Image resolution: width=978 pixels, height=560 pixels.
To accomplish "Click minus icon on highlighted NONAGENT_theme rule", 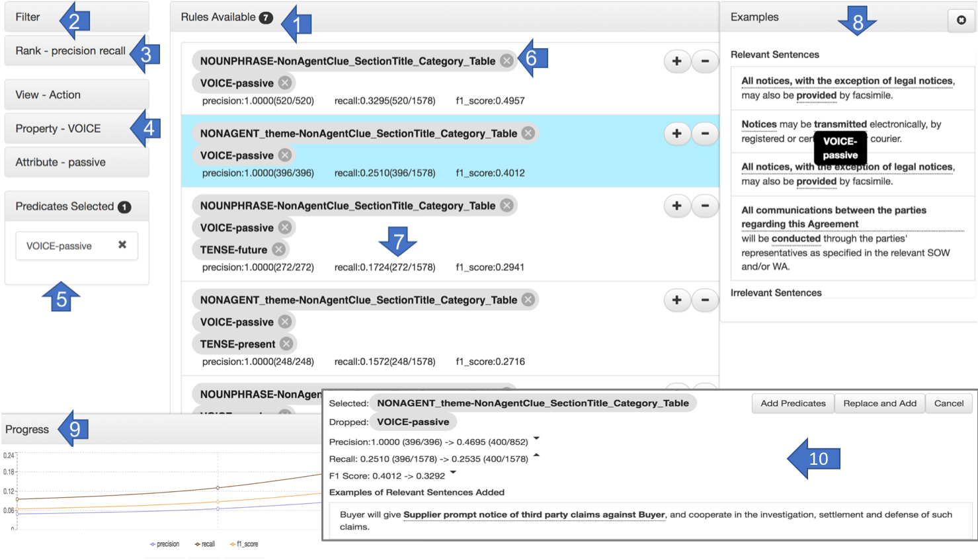I will 705,134.
